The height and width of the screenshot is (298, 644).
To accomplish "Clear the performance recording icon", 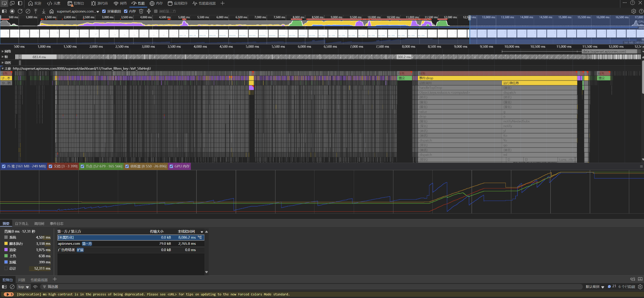I will (x=28, y=11).
